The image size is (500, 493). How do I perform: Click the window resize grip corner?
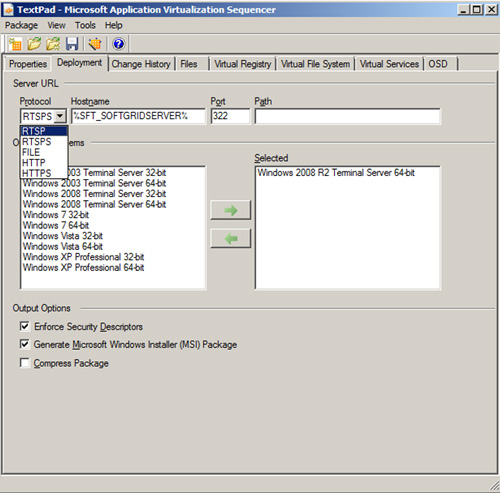[494, 487]
